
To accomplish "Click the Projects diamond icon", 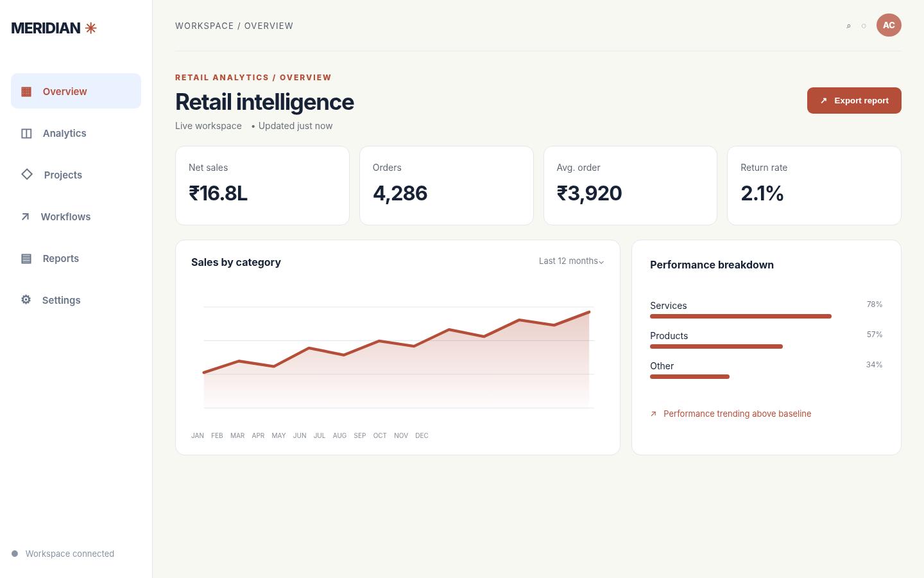I will pyautogui.click(x=27, y=174).
